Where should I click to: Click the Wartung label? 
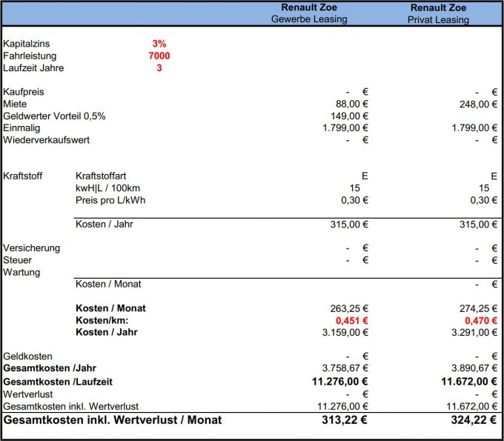(x=21, y=272)
